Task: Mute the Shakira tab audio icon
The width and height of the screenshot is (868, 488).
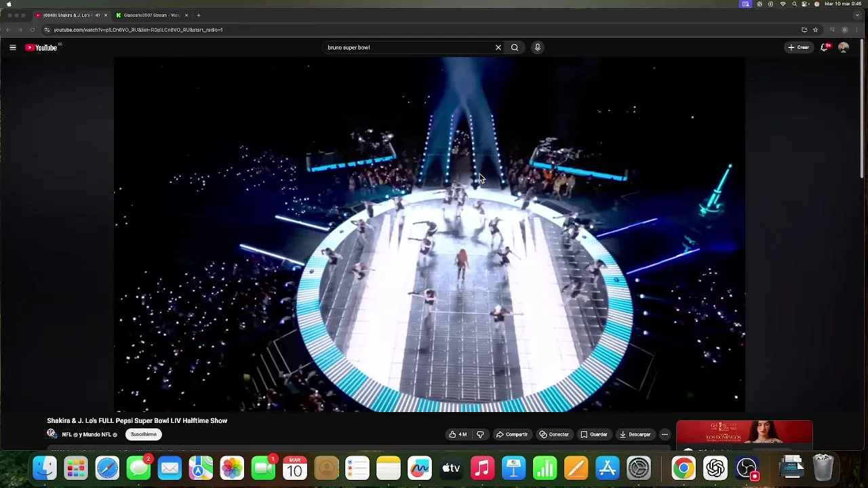Action: point(98,15)
